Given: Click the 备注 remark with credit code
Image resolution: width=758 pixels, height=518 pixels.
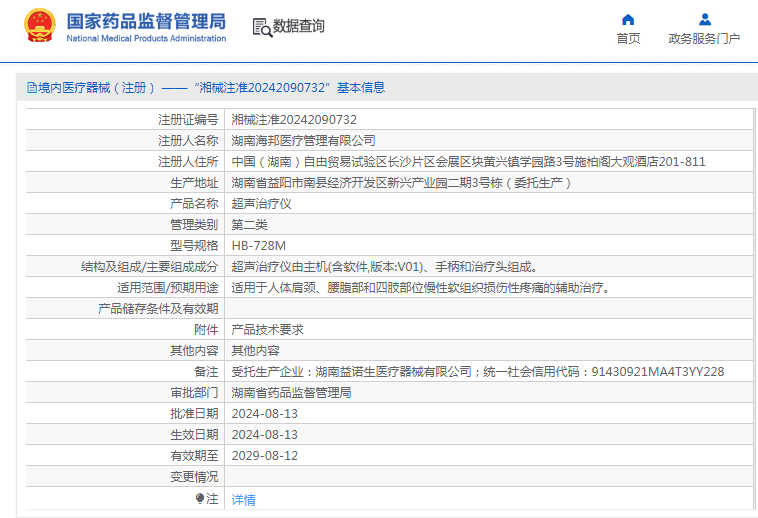Looking at the screenshot, I should click(478, 372).
